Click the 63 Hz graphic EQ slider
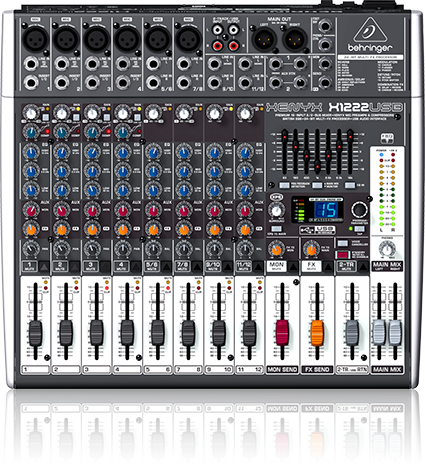Image resolution: width=425 pixels, height=469 pixels. coord(285,137)
